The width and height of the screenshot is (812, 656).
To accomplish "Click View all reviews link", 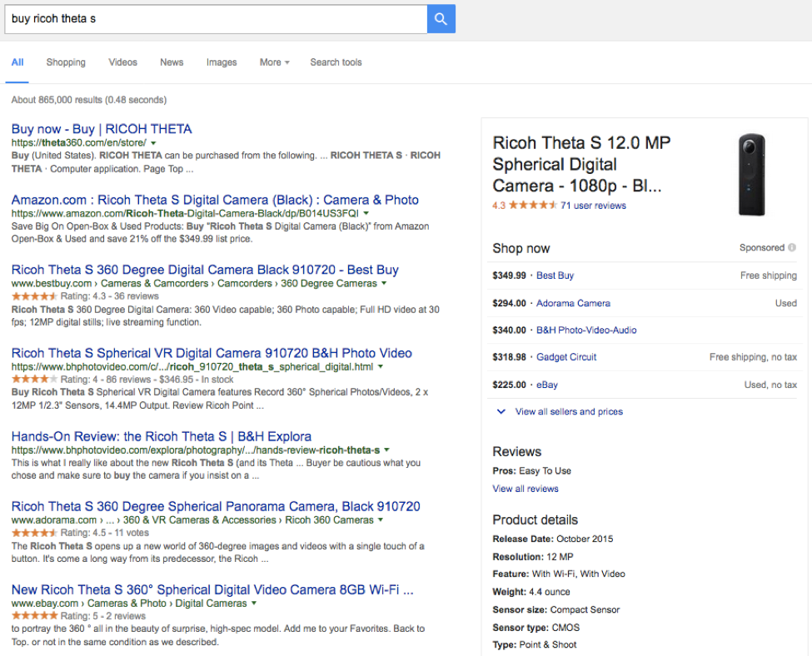I will 526,489.
